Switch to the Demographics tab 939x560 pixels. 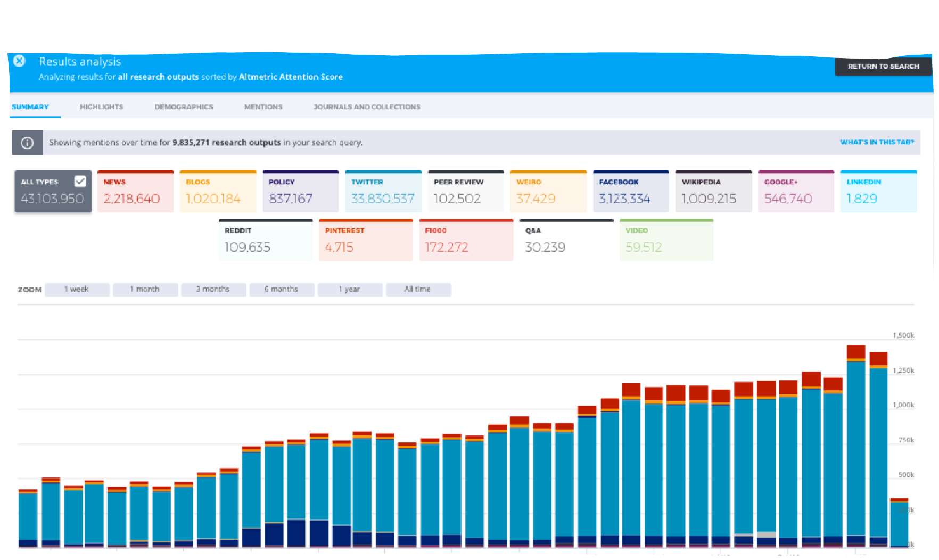(184, 106)
